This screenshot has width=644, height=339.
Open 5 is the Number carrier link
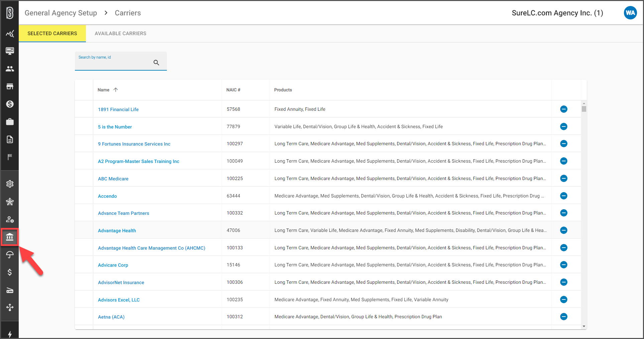115,127
